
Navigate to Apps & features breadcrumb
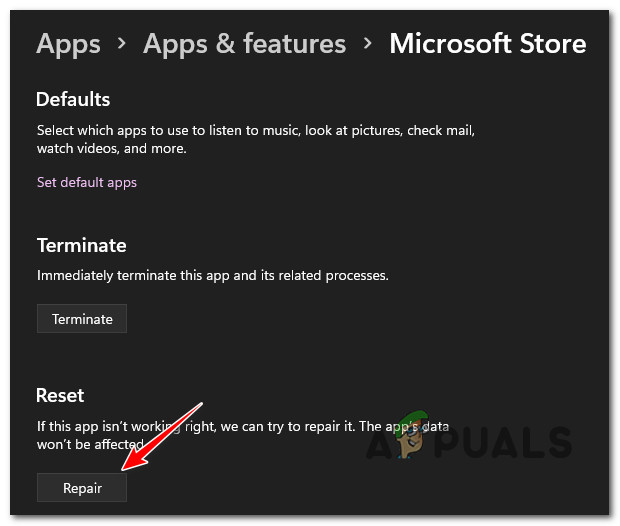click(244, 44)
